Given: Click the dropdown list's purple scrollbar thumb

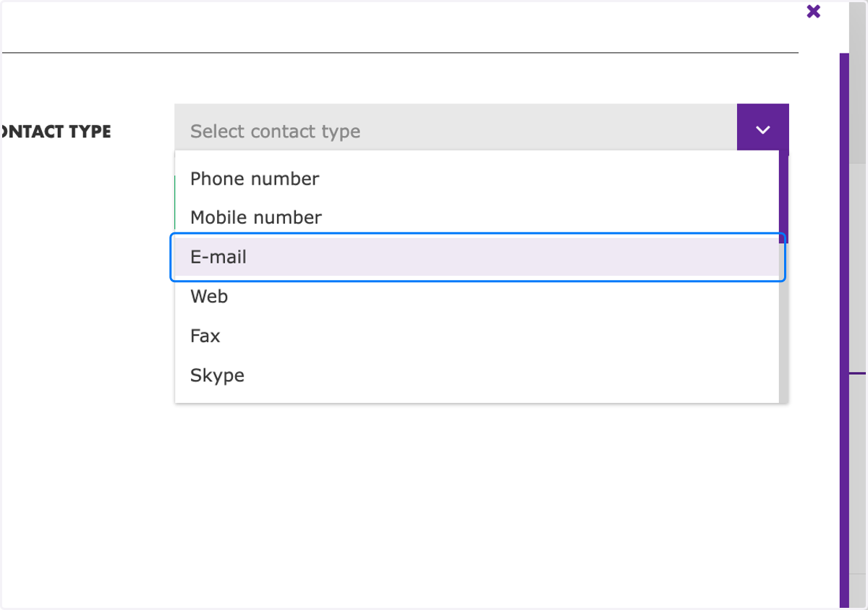Looking at the screenshot, I should (x=783, y=198).
